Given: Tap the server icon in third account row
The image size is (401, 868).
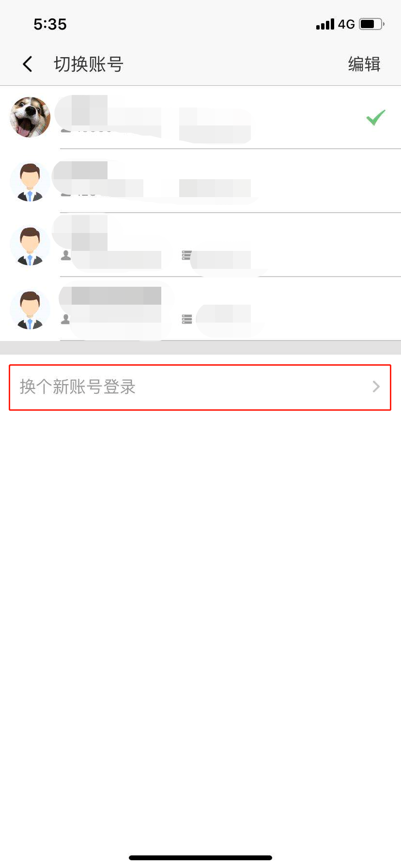Looking at the screenshot, I should pyautogui.click(x=187, y=255).
